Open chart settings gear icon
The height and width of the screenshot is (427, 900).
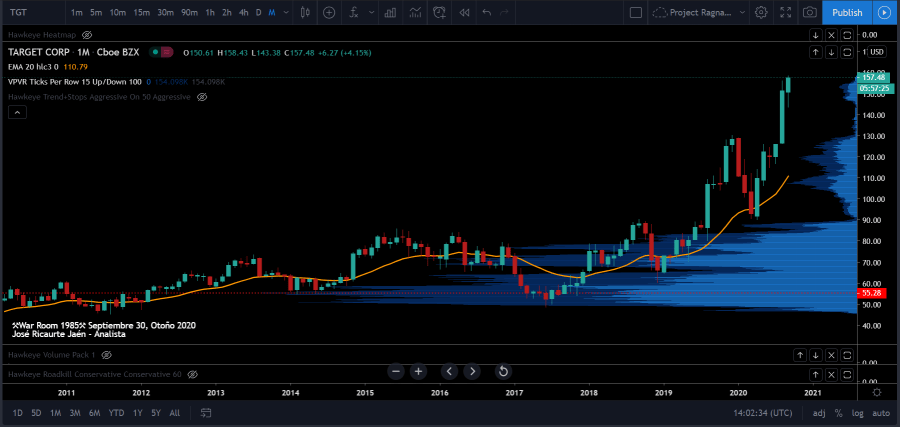pyautogui.click(x=761, y=12)
